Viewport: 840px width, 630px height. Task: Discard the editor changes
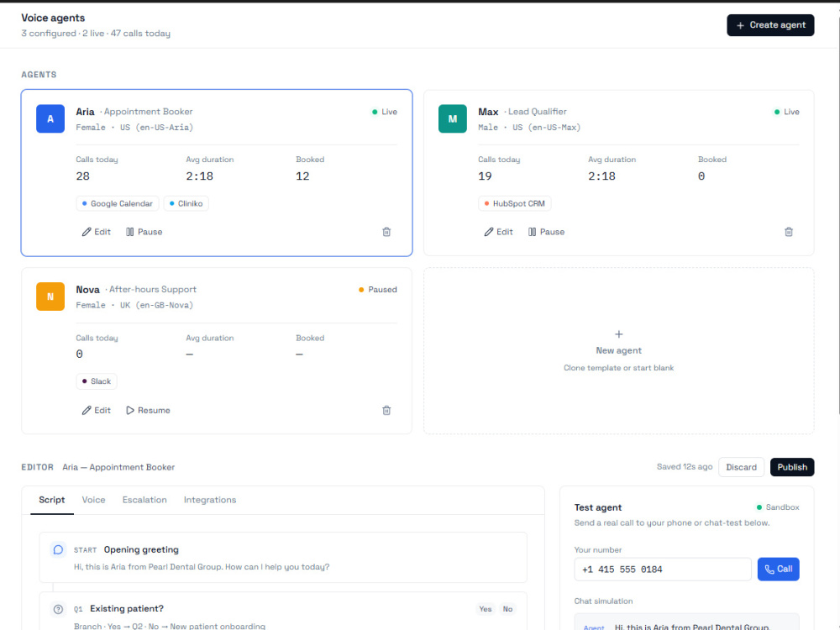742,467
